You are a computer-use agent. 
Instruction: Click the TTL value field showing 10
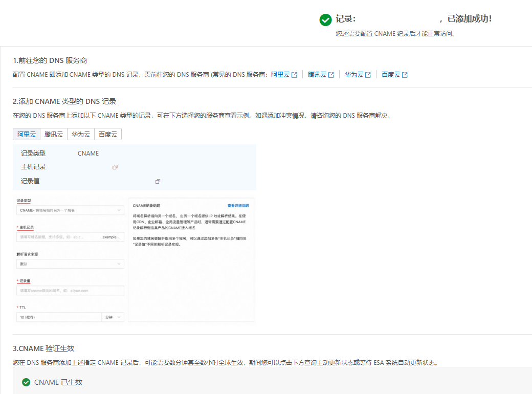point(59,317)
